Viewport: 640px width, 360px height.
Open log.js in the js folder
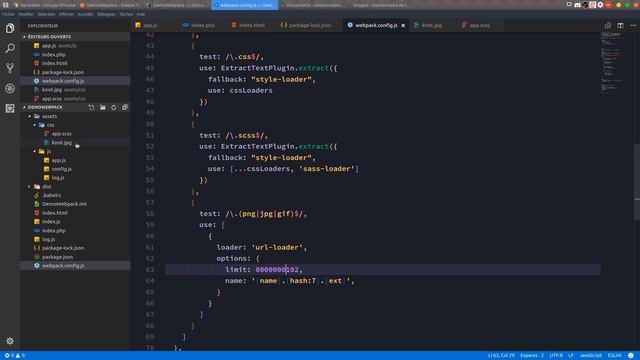click(x=76, y=178)
